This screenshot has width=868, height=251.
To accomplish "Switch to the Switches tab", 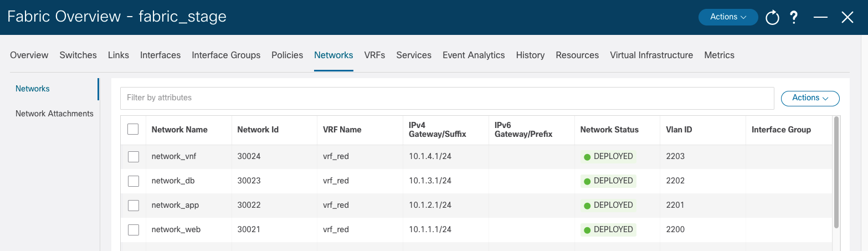I will (x=78, y=55).
